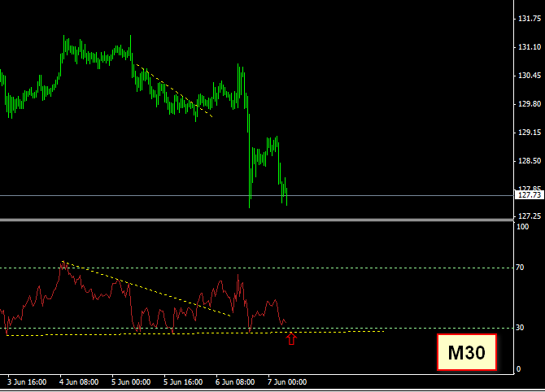Click the 5 Jun 00:00 time label
545x392 pixels.
tap(131, 382)
